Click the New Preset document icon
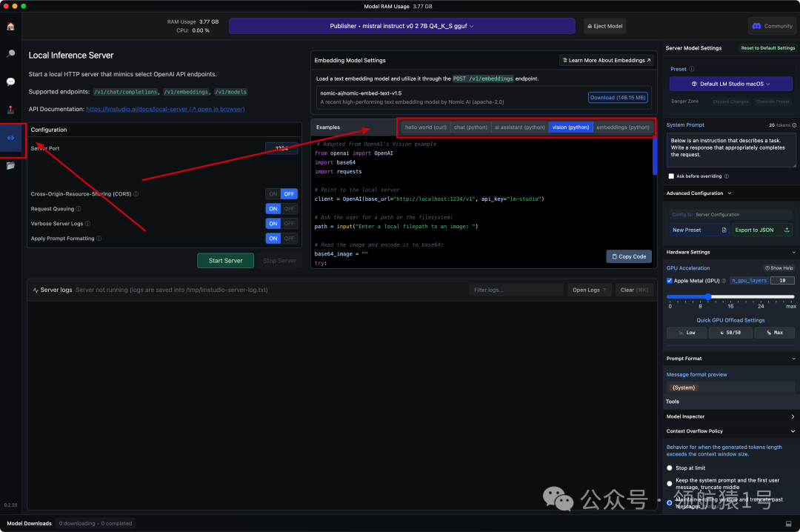This screenshot has height=532, width=800. [724, 230]
